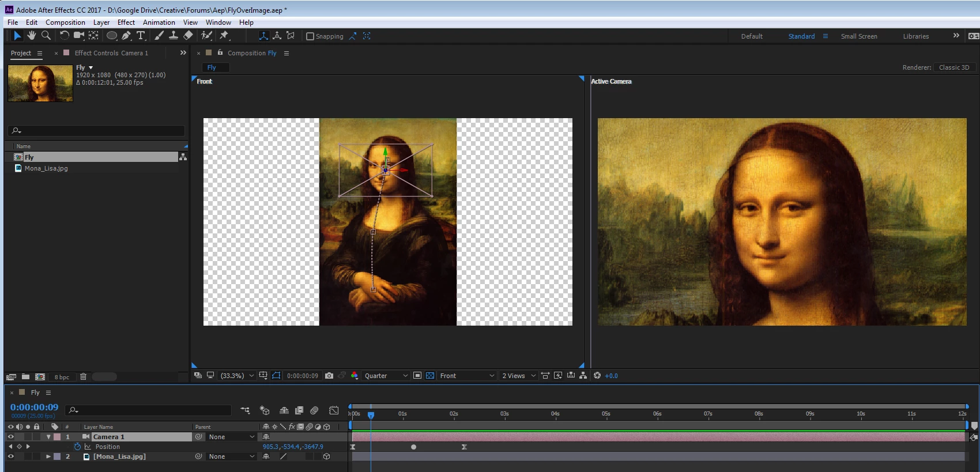Hide the Mona_Lisa.jpg layer eye

point(10,456)
